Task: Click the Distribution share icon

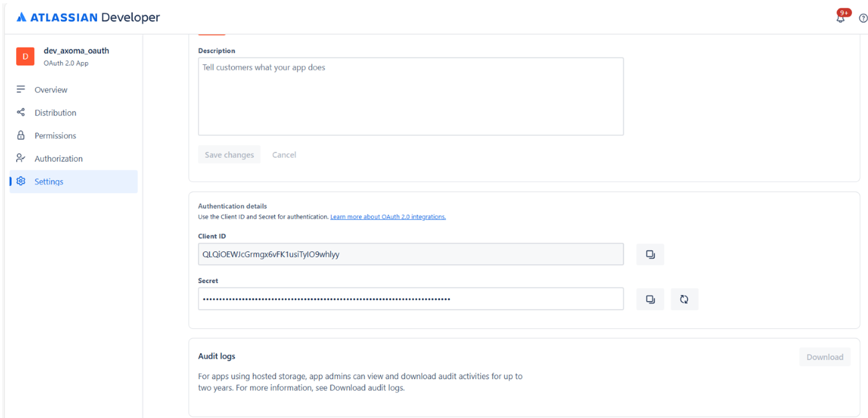Action: tap(22, 112)
